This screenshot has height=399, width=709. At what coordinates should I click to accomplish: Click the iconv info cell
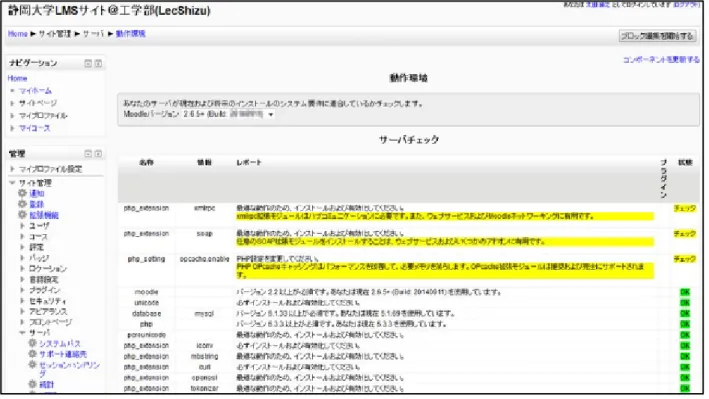pos(204,346)
